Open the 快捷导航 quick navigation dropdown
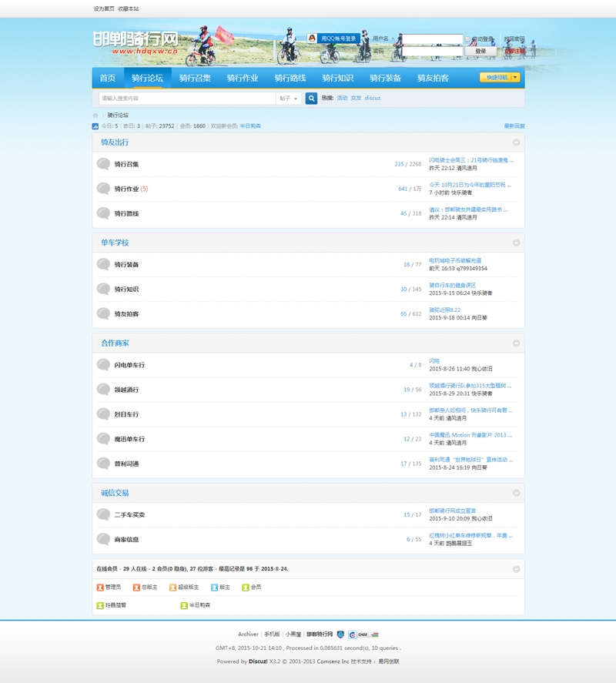 click(500, 78)
